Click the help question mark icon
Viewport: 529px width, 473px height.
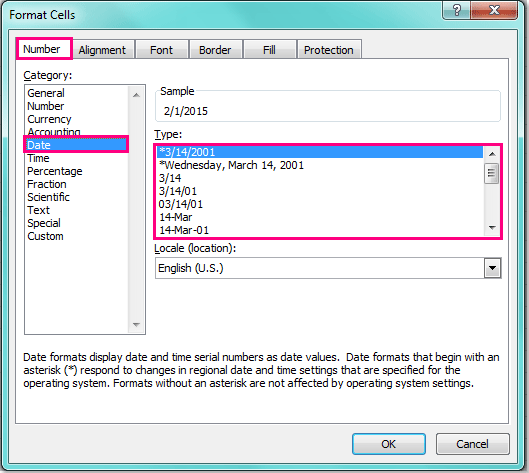456,10
